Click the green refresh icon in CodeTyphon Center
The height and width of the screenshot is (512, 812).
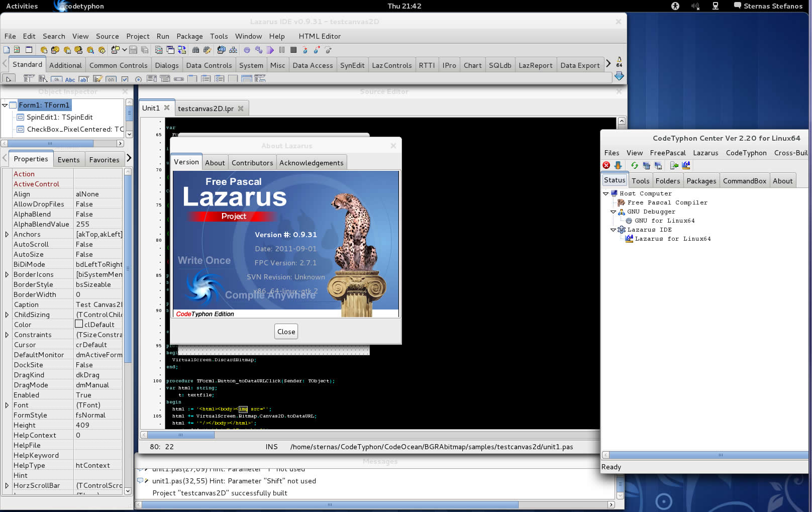pyautogui.click(x=635, y=165)
